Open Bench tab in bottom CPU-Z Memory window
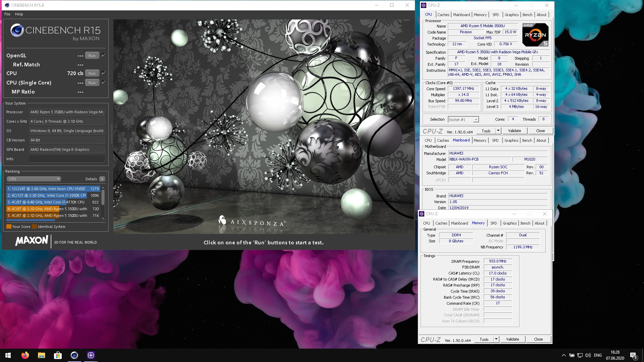The width and height of the screenshot is (644, 362). 525,223
